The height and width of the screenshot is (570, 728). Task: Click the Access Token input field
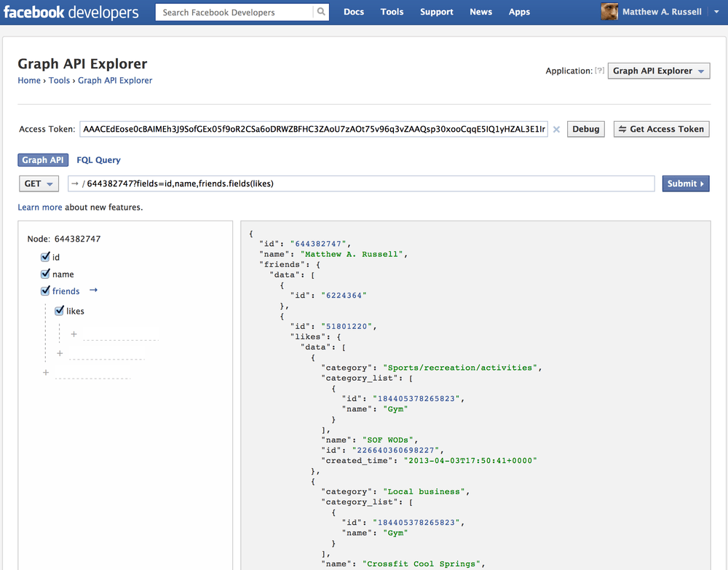(x=313, y=130)
